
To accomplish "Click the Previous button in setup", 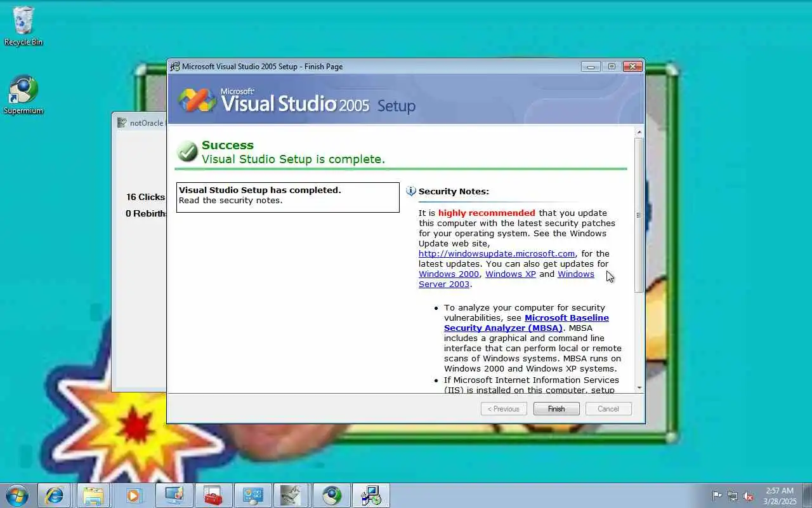I will click(504, 409).
